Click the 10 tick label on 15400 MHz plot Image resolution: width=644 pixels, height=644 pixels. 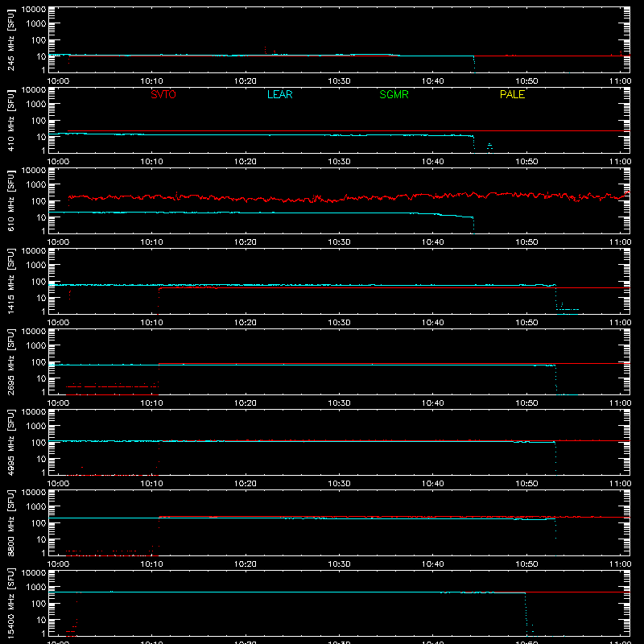tap(41, 620)
